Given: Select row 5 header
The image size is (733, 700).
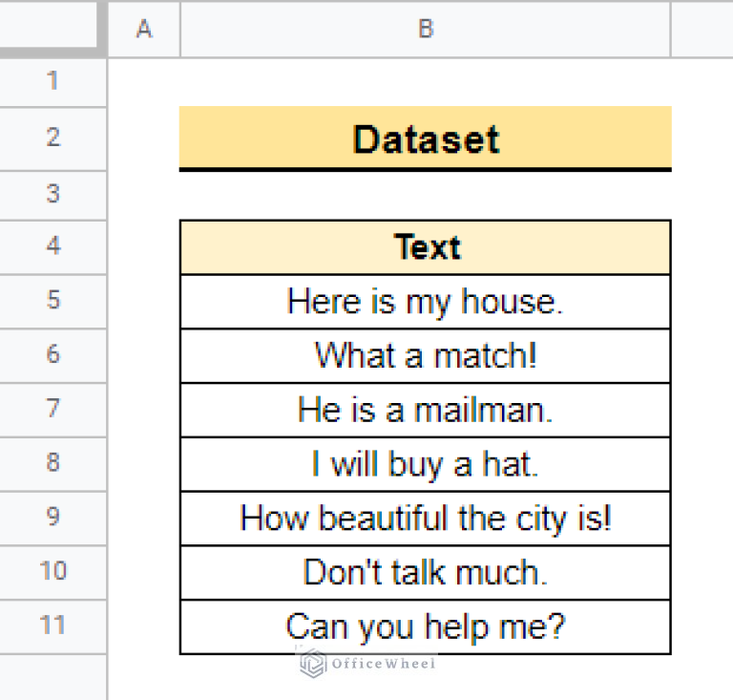Looking at the screenshot, I should pyautogui.click(x=52, y=301).
